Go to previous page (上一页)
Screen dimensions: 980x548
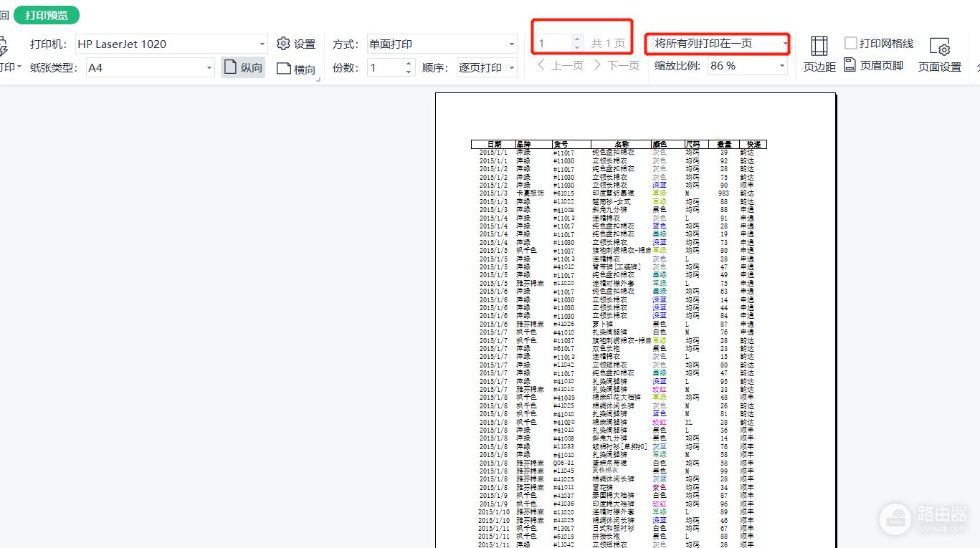561,66
